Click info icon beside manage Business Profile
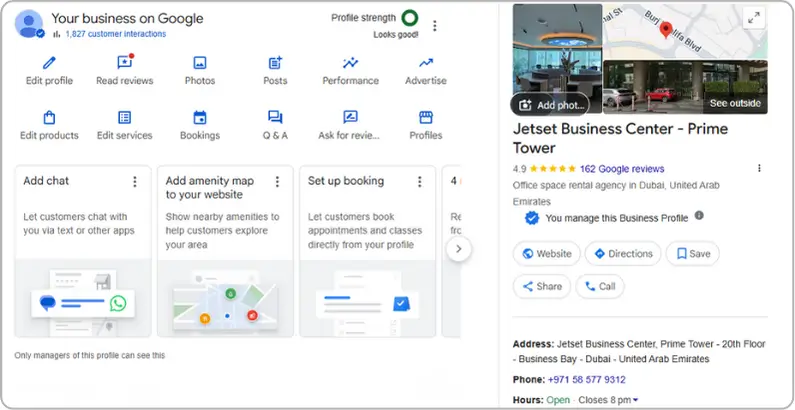 (x=699, y=215)
